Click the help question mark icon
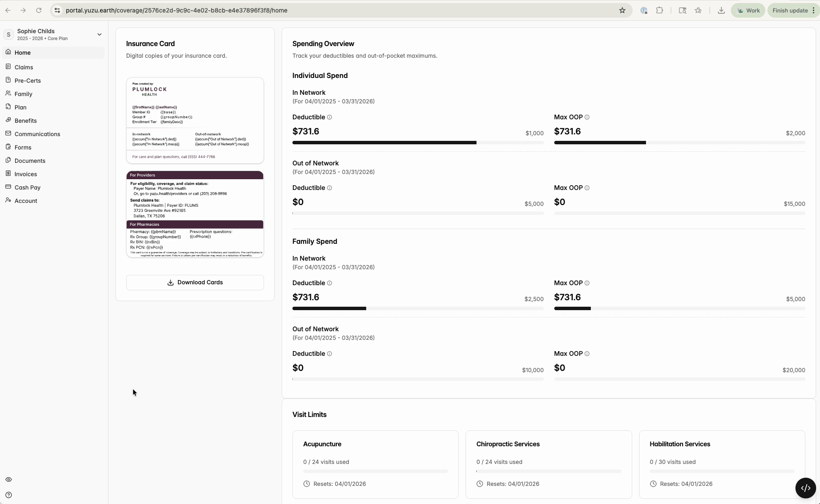Image resolution: width=820 pixels, height=504 pixels. coord(9,495)
